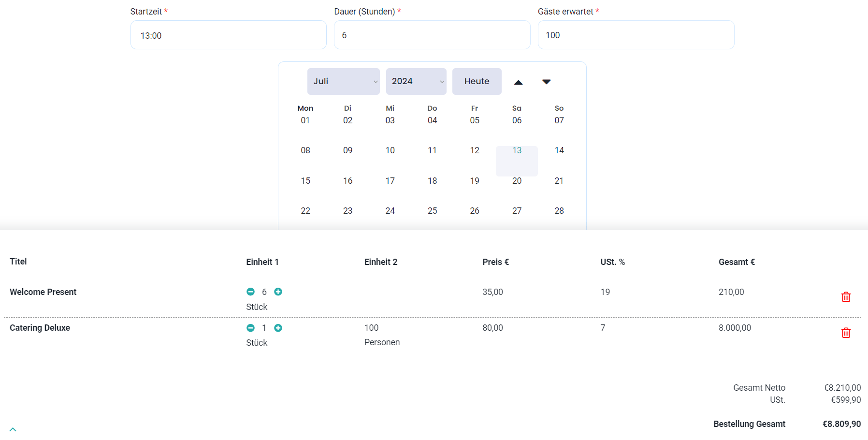Select calendar day 16
Screen dimensions: 868x440
click(348, 181)
